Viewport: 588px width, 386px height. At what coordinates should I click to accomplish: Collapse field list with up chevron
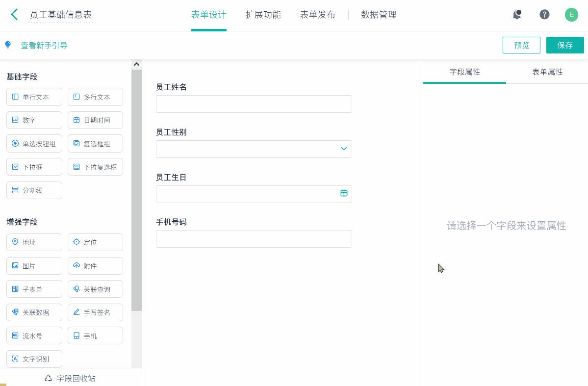point(136,64)
